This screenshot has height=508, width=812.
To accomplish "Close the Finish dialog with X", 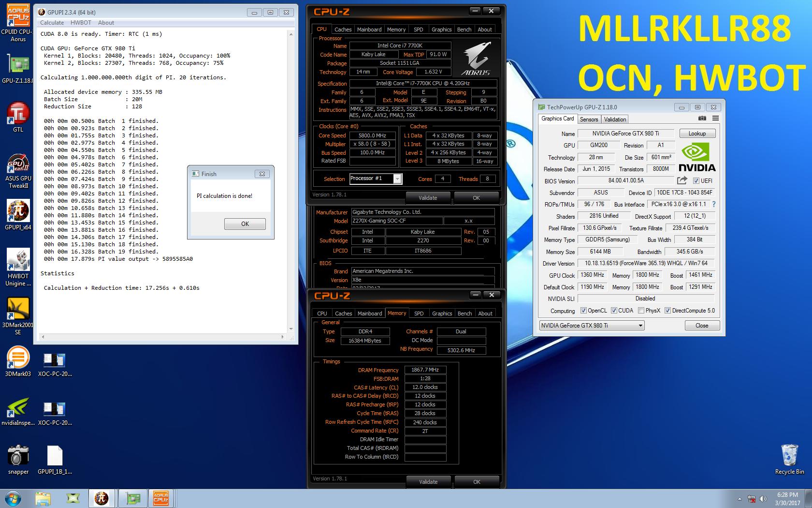I will [x=262, y=174].
